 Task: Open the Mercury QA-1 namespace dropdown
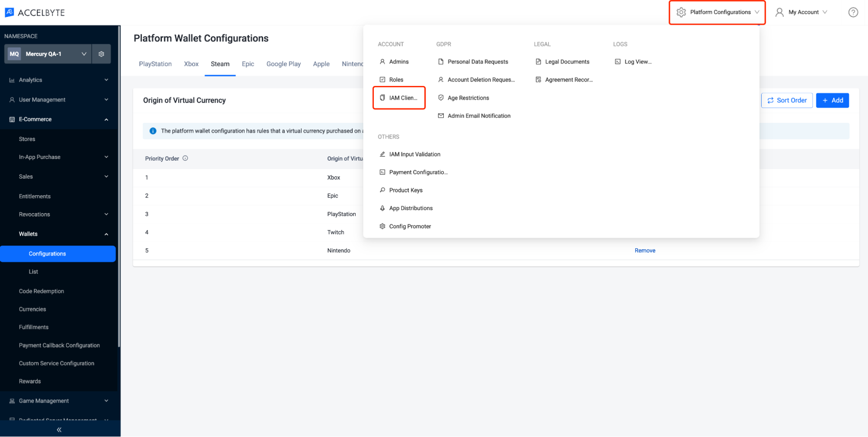pos(48,54)
